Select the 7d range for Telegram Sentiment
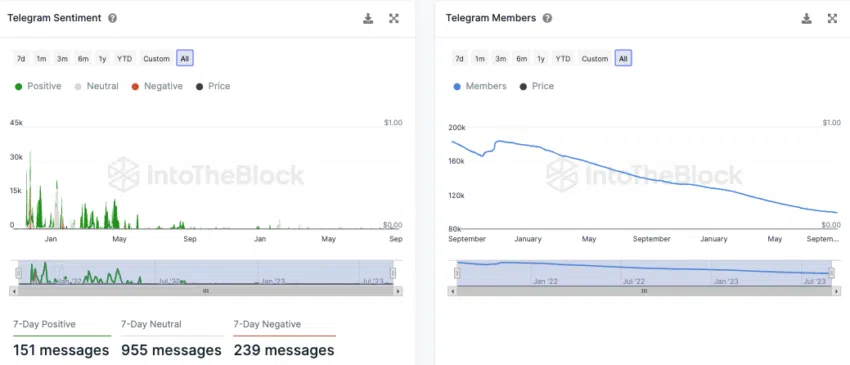The height and width of the screenshot is (365, 850). pos(21,59)
